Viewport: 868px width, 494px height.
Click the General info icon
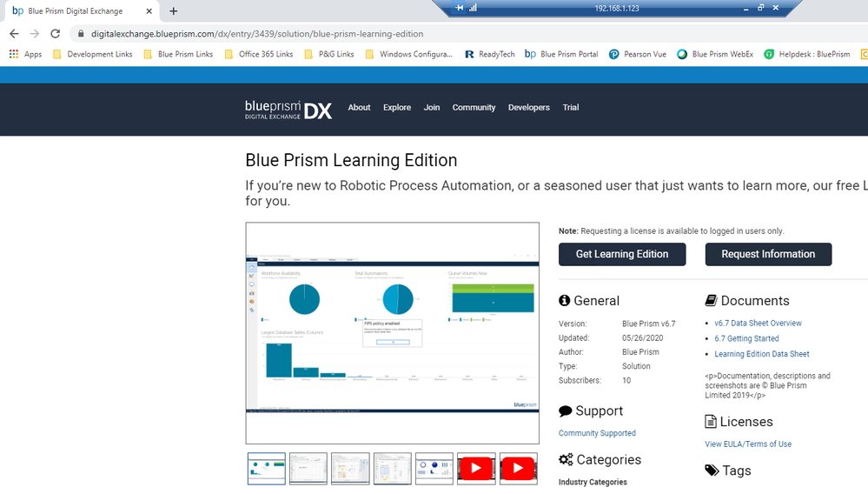(x=564, y=300)
